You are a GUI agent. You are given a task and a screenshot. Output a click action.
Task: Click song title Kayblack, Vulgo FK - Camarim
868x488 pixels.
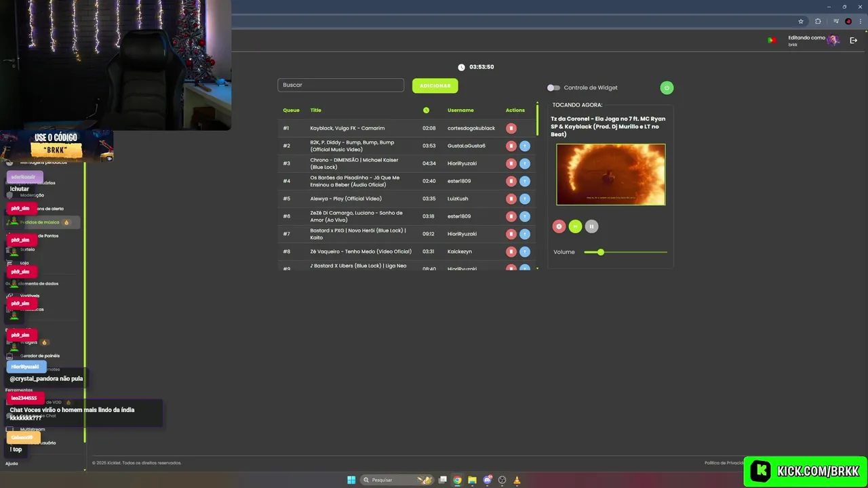[347, 128]
